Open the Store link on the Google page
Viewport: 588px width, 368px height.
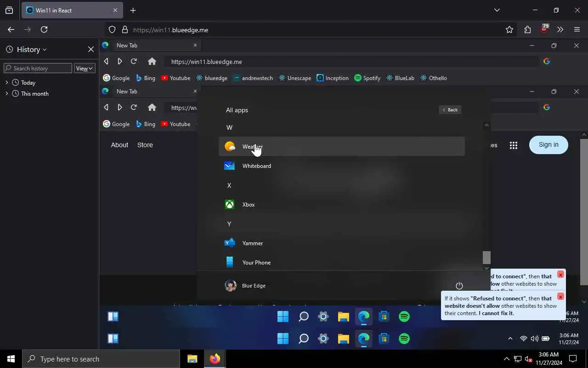(x=145, y=145)
